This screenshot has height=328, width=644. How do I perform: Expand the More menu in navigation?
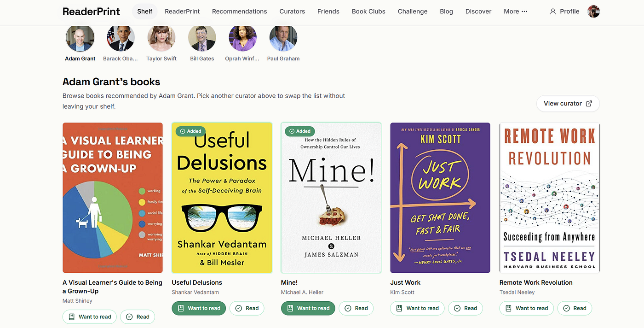point(515,12)
